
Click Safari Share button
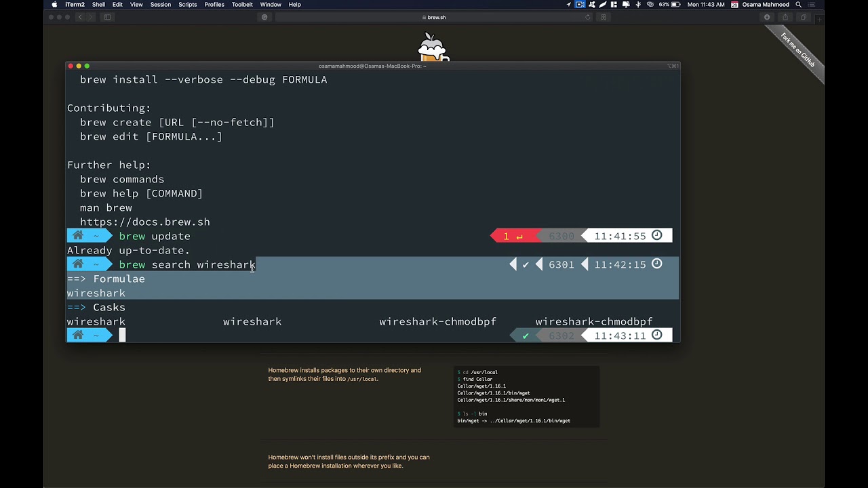pos(785,17)
